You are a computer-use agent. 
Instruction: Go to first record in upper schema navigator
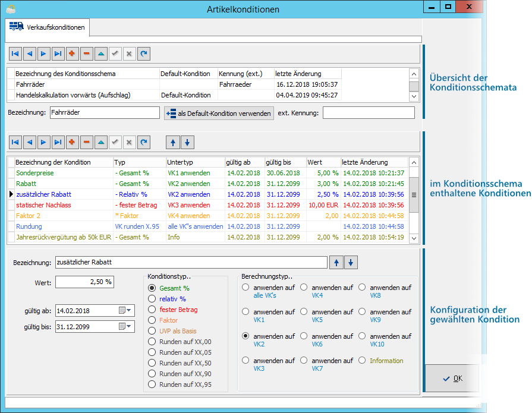(x=15, y=53)
